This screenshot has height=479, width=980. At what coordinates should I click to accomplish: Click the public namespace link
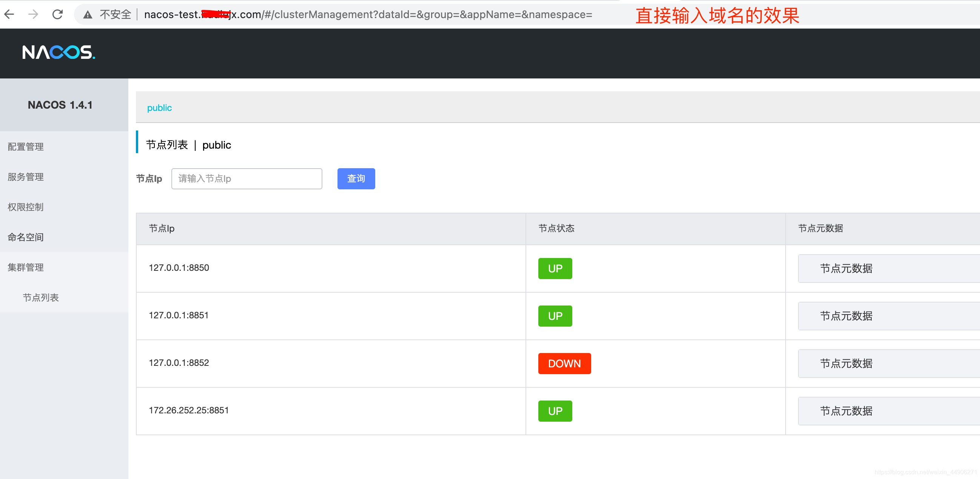tap(159, 107)
